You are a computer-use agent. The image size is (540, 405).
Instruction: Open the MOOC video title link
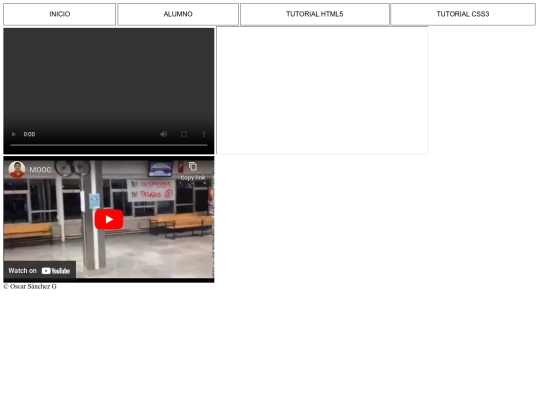[40, 170]
